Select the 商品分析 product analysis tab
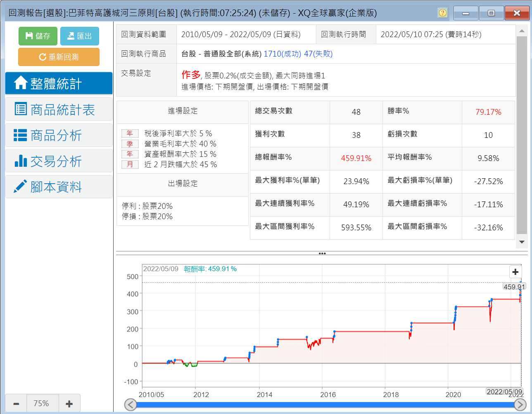This screenshot has width=532, height=414. click(59, 135)
